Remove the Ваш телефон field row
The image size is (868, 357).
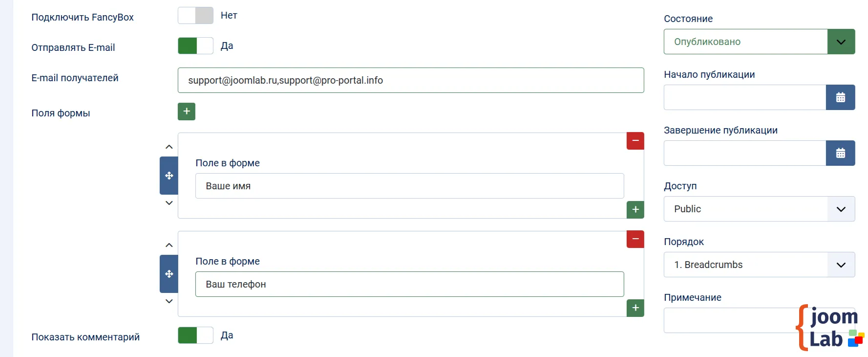[x=635, y=239]
